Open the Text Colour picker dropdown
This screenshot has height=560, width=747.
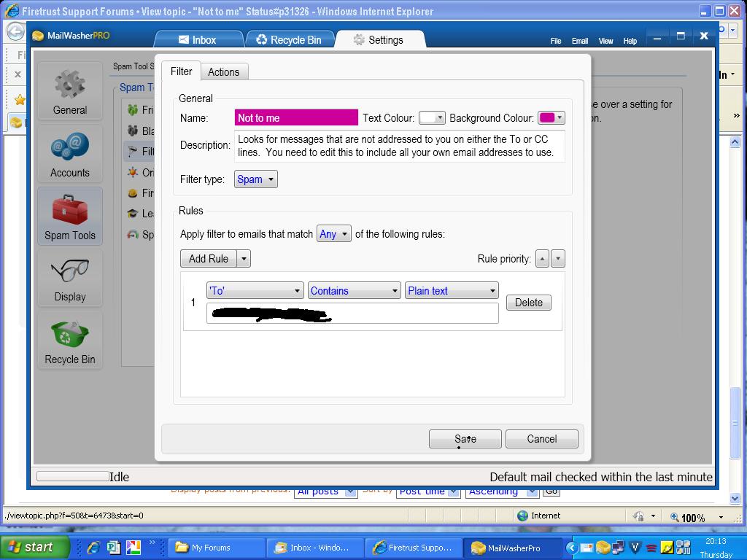point(432,117)
